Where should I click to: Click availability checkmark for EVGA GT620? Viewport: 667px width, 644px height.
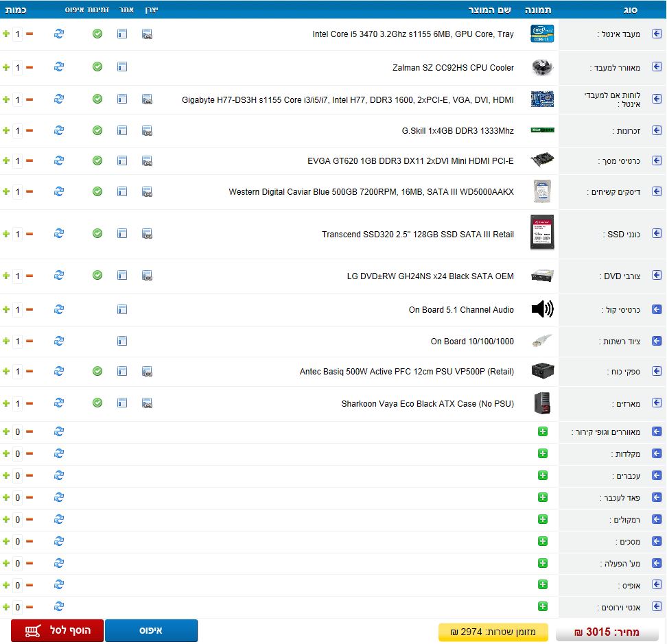[x=97, y=160]
